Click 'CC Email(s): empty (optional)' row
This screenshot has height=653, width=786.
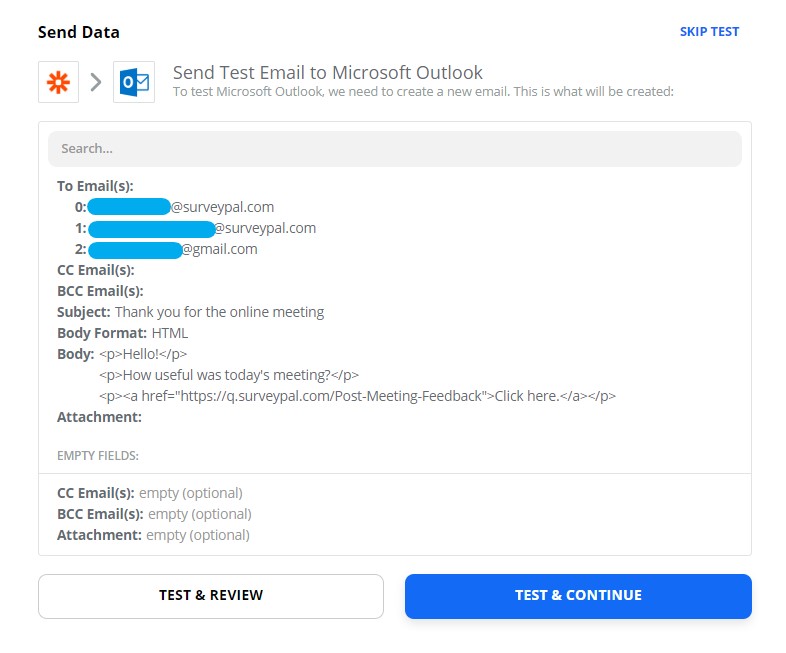coord(150,493)
